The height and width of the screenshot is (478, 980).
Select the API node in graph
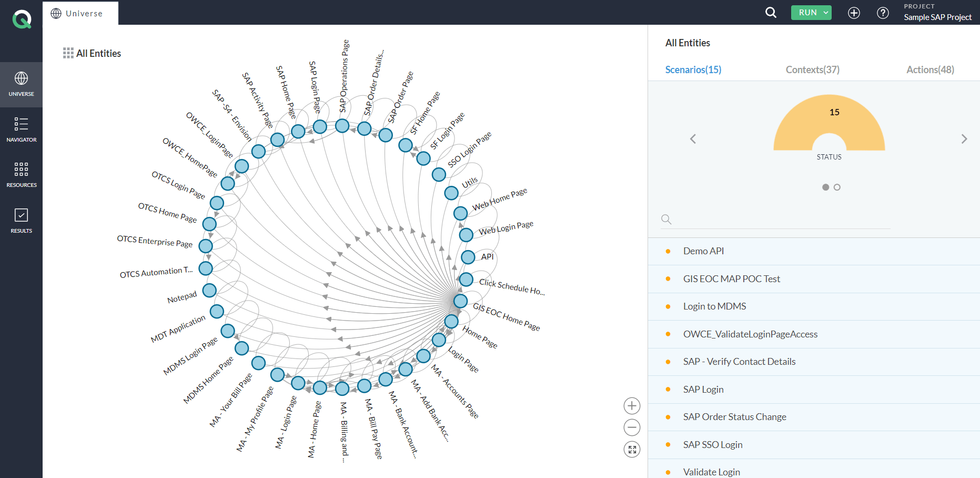coord(468,257)
